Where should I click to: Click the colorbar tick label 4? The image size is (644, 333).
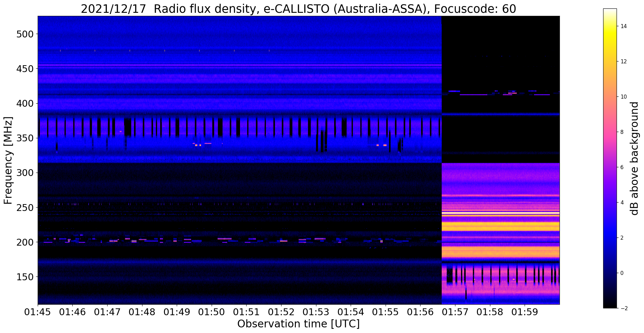click(622, 203)
